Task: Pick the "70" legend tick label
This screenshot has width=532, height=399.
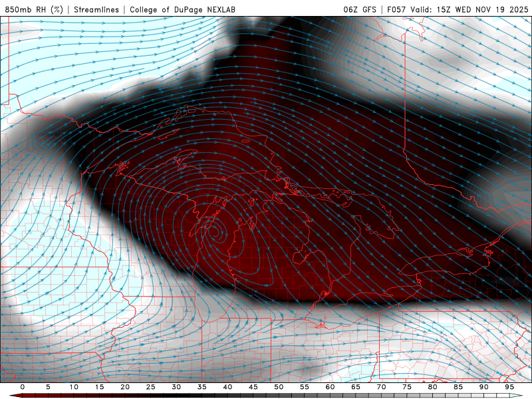Action: click(x=381, y=387)
